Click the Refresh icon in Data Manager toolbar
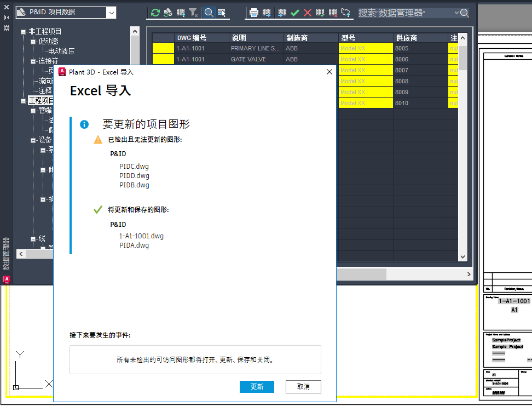The width and height of the screenshot is (532, 406). 155,13
